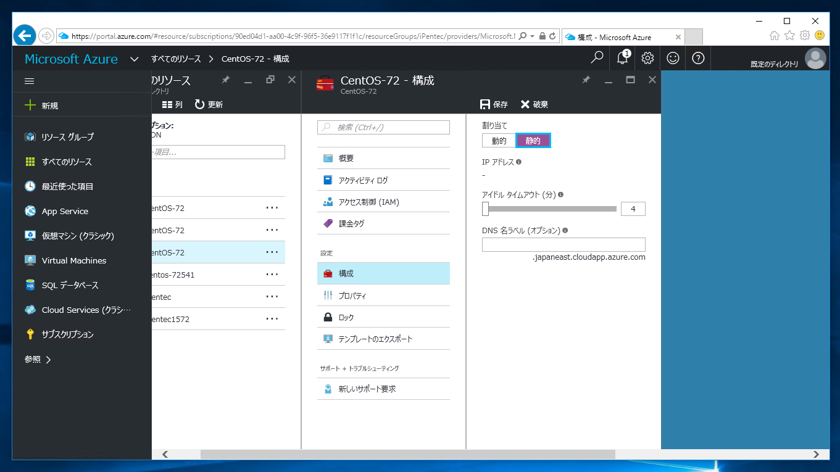This screenshot has height=472, width=840.
Task: Select the entec1572 resource row
Action: 218,319
